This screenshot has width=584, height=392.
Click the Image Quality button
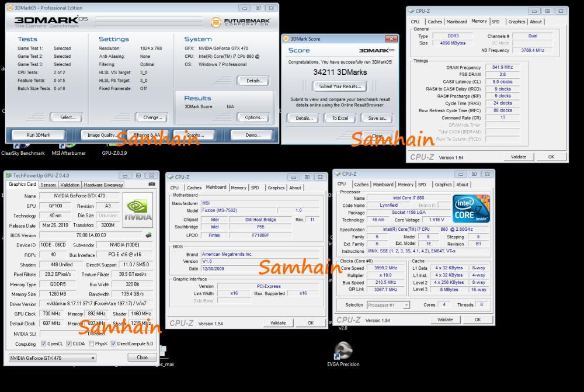click(101, 135)
